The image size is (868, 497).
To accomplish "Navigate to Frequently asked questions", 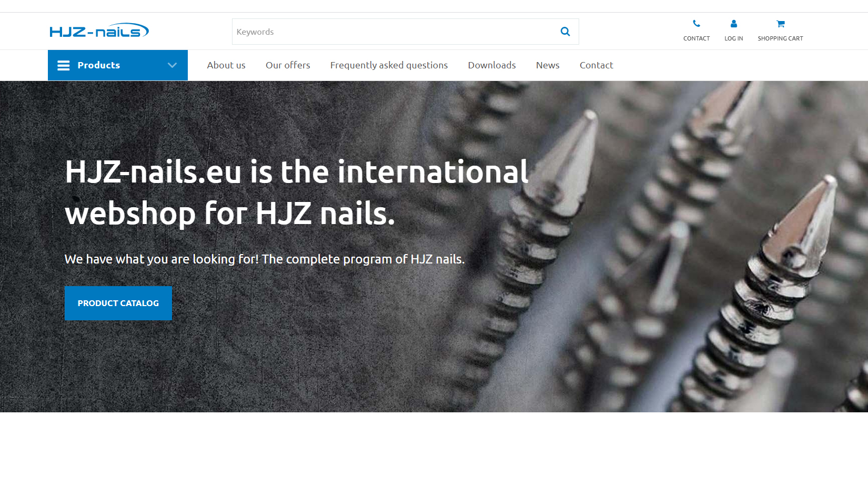I will [x=389, y=65].
